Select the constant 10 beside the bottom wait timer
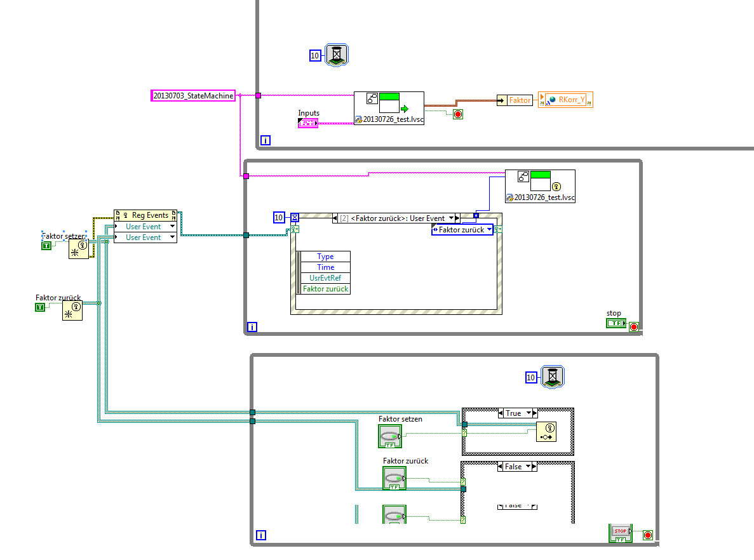Screen dimensions: 754x560 click(x=530, y=377)
